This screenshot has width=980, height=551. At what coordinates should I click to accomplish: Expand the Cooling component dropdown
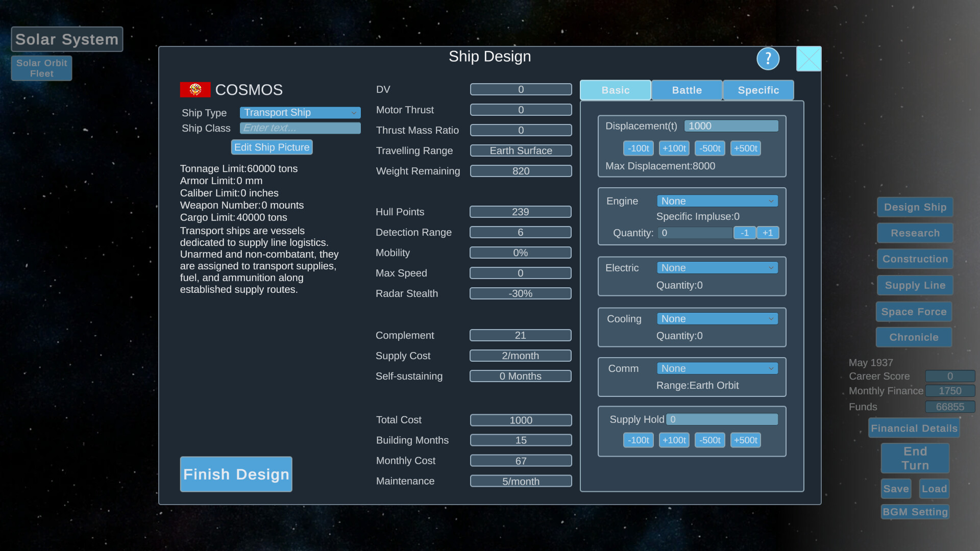(717, 318)
